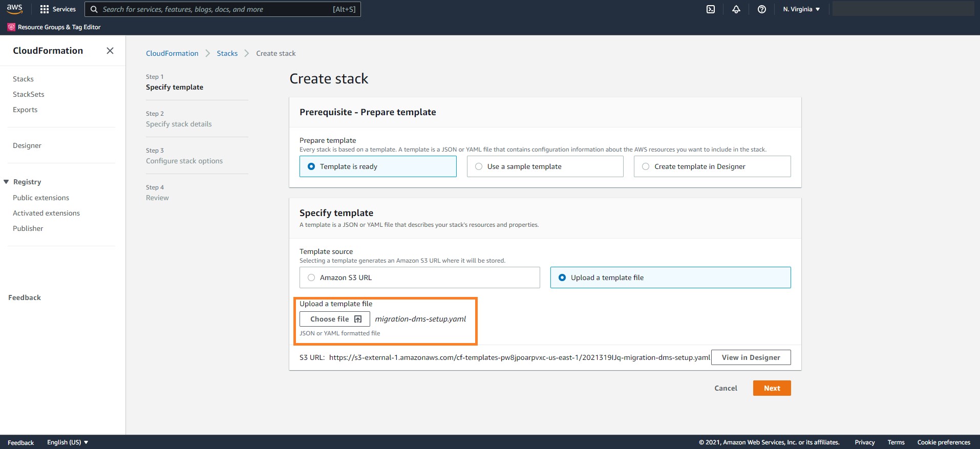Open the N. Virginia region dropdown
The height and width of the screenshot is (449, 980).
click(801, 9)
